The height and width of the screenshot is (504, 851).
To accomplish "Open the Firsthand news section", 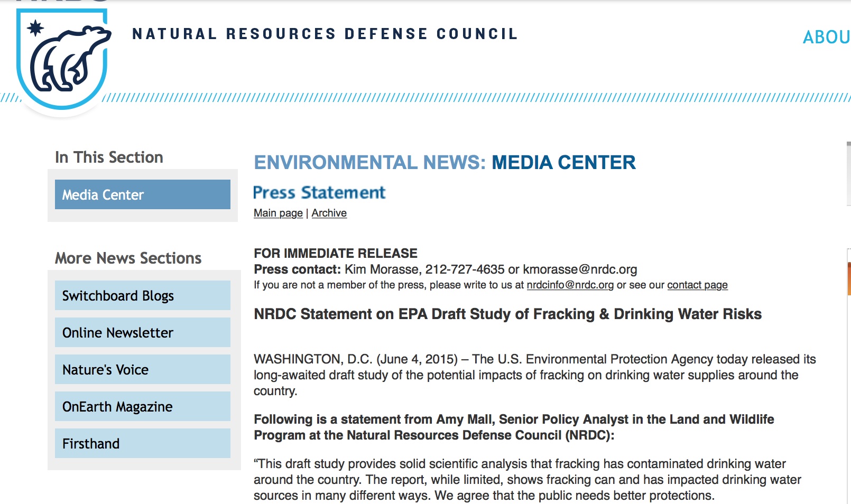I will 142,443.
